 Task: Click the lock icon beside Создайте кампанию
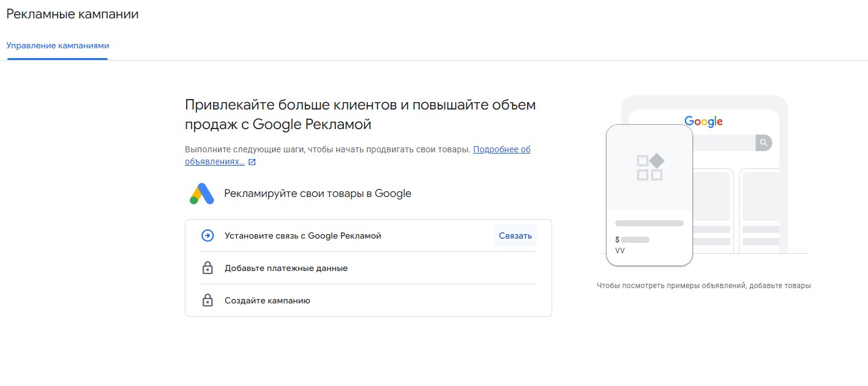(x=208, y=300)
